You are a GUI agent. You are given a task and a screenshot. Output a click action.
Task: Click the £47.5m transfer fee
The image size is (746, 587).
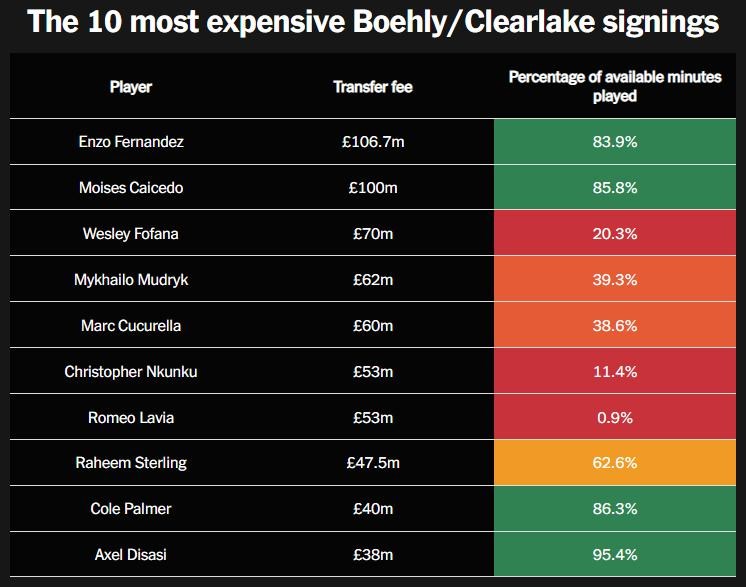click(x=373, y=463)
